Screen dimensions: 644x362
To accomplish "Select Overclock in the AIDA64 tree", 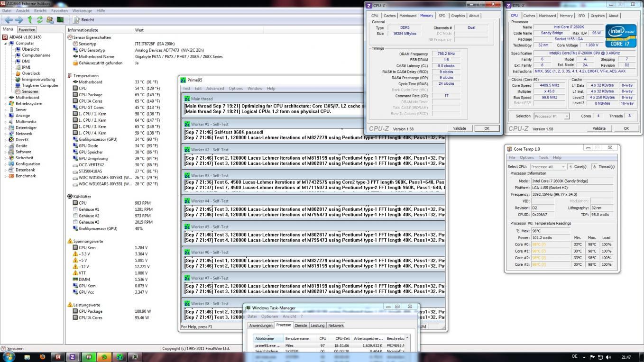I will point(31,73).
